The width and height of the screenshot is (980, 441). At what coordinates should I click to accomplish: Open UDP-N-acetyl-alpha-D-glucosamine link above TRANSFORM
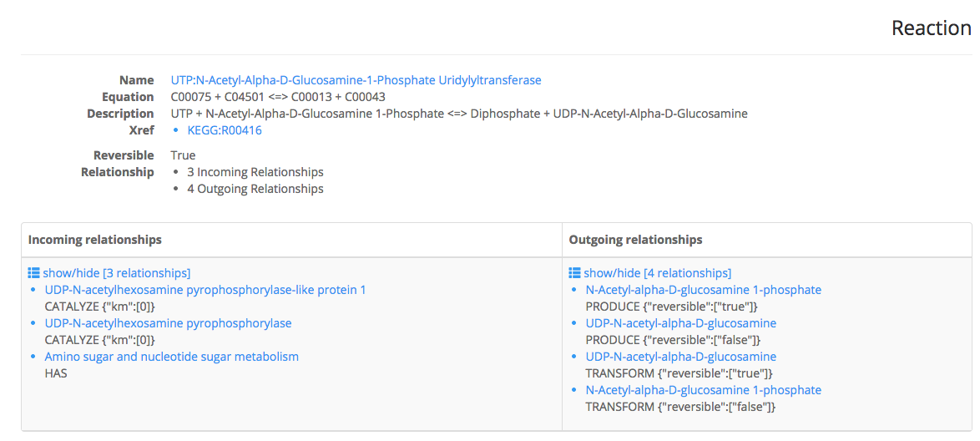click(680, 357)
